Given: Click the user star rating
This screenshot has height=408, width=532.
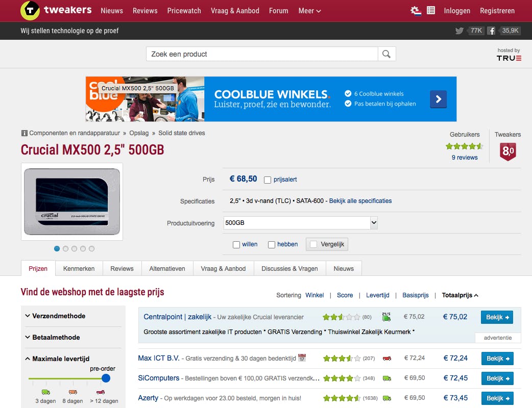Looking at the screenshot, I should pos(464,146).
